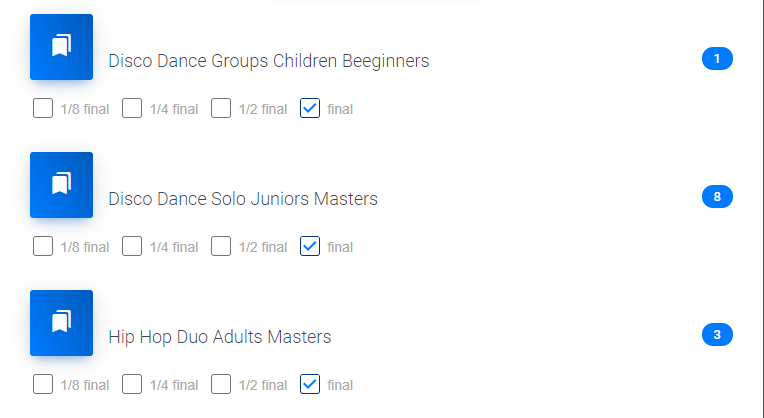Viewport: 764px width, 418px height.
Task: Open Disco Dance Solo Juniors Masters category
Action: 243,199
